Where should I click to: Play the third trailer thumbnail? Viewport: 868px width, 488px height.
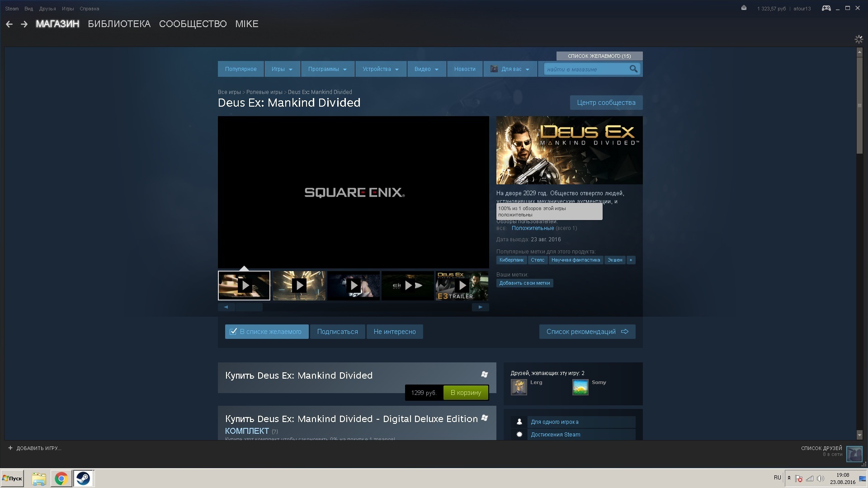[x=354, y=286]
